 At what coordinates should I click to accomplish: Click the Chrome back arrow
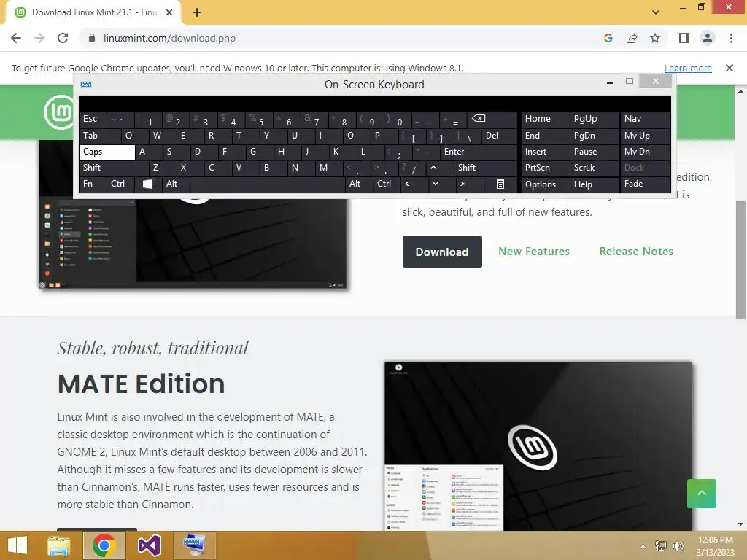(x=16, y=38)
